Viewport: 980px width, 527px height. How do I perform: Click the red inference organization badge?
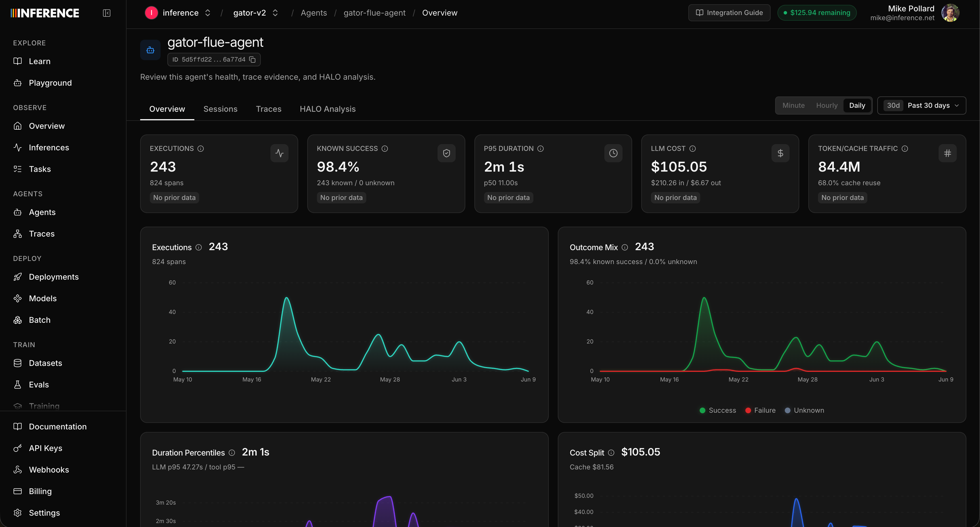click(x=151, y=13)
